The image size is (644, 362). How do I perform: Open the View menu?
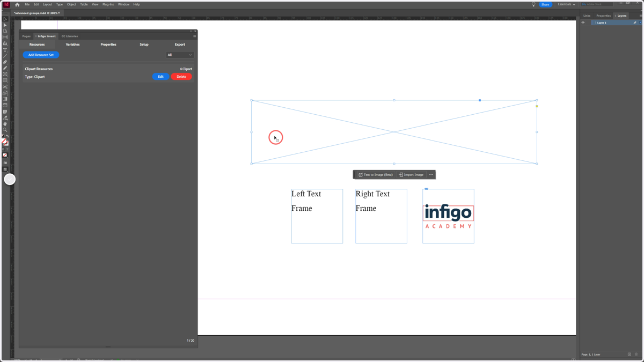pos(95,4)
